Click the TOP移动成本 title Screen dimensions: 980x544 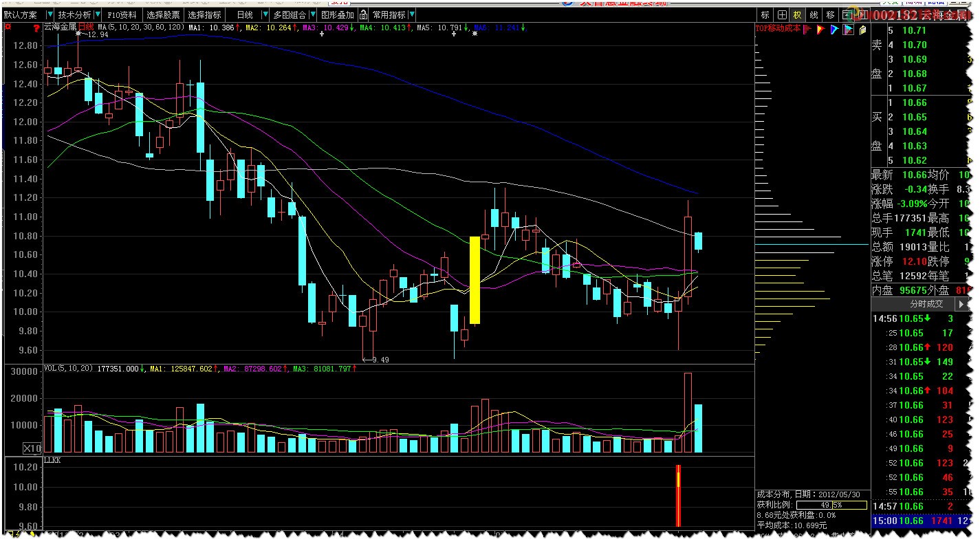[x=778, y=29]
